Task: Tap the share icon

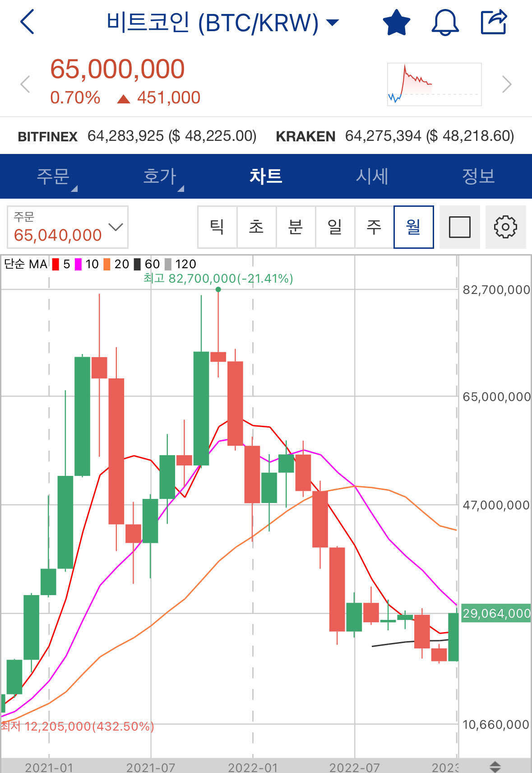Action: [x=494, y=23]
